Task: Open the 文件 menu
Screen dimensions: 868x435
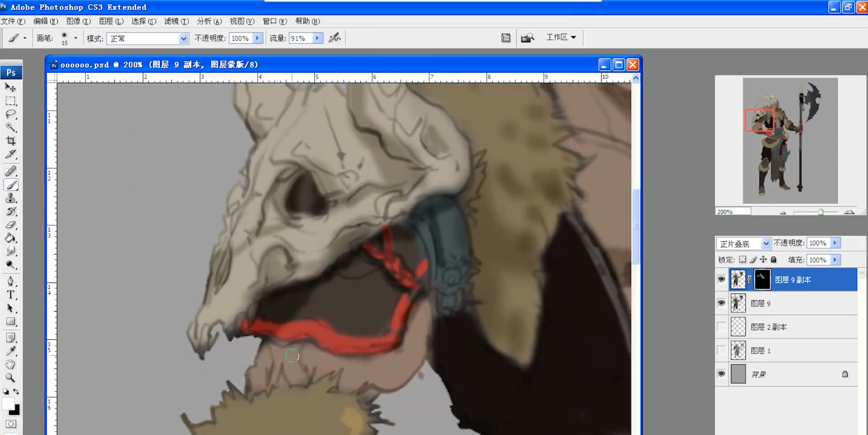Action: tap(13, 21)
